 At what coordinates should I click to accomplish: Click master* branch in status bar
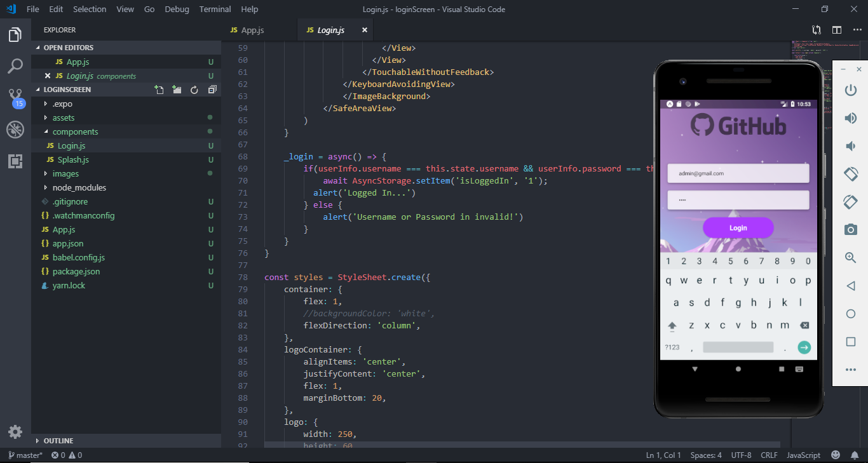point(25,455)
